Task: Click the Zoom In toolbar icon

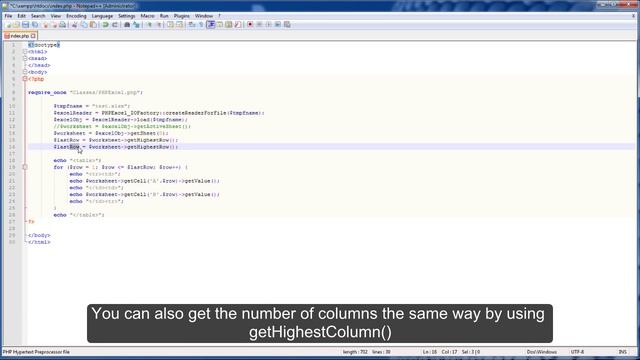Action: click(149, 24)
